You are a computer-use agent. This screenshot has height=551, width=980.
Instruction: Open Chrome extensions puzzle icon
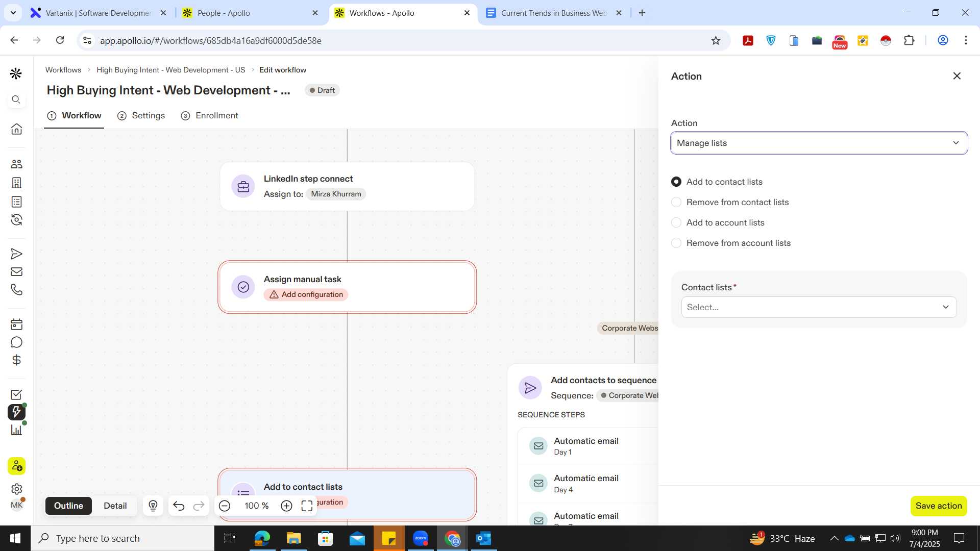(x=909, y=40)
